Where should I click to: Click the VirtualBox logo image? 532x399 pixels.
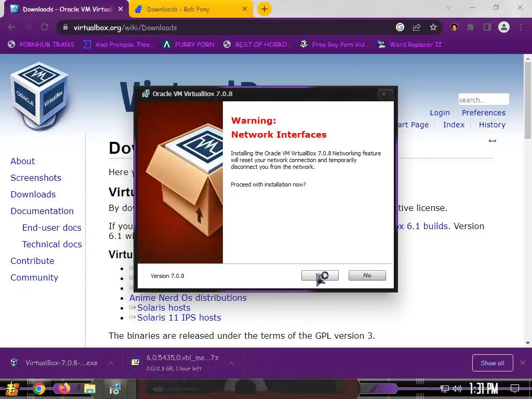[39, 96]
